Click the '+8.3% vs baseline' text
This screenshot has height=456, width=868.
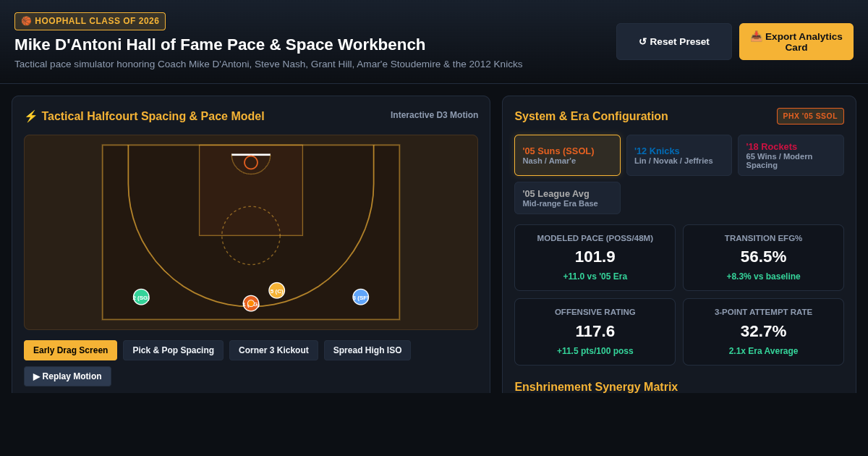[x=763, y=276]
